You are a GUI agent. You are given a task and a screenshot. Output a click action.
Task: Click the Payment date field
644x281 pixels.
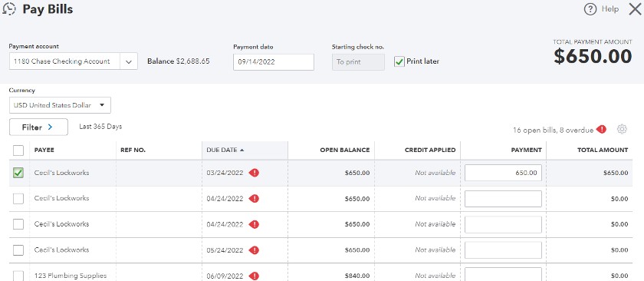click(x=274, y=62)
